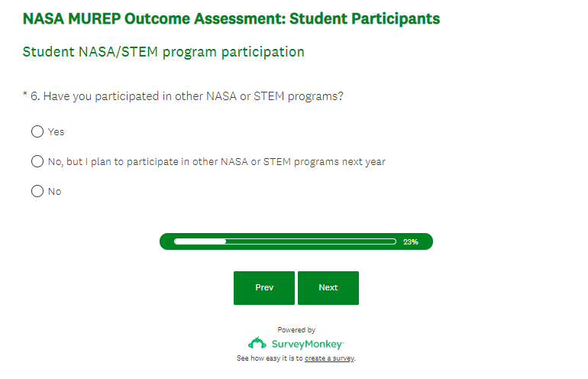Click the NASA MUREP Outcome Assessment title

(231, 18)
